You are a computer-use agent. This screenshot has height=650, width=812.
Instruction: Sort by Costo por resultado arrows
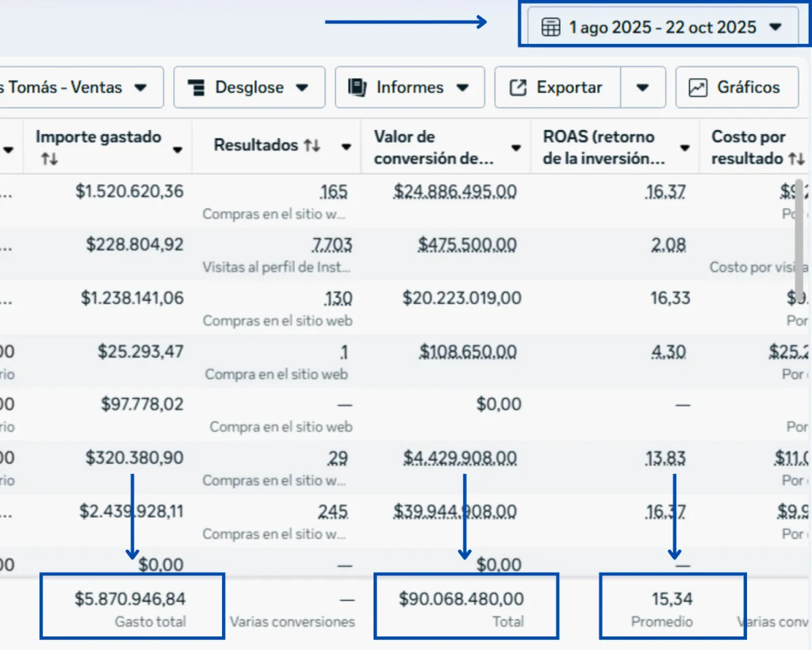pos(796,159)
